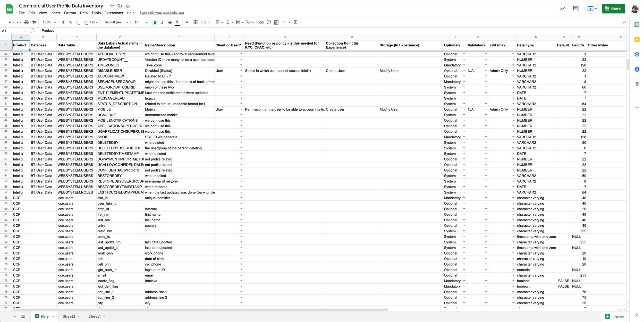Select the Paint format tool
The height and width of the screenshot is (322, 644).
[x=34, y=22]
